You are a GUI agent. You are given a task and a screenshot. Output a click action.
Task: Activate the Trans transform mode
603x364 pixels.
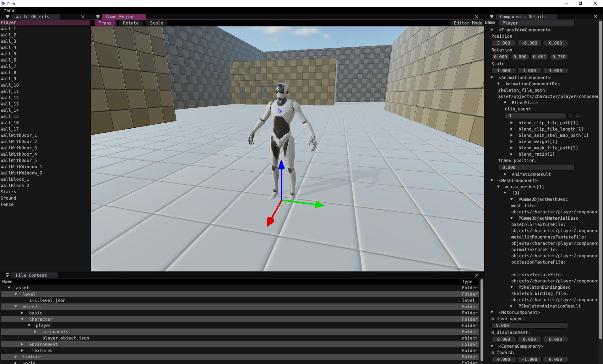(105, 23)
